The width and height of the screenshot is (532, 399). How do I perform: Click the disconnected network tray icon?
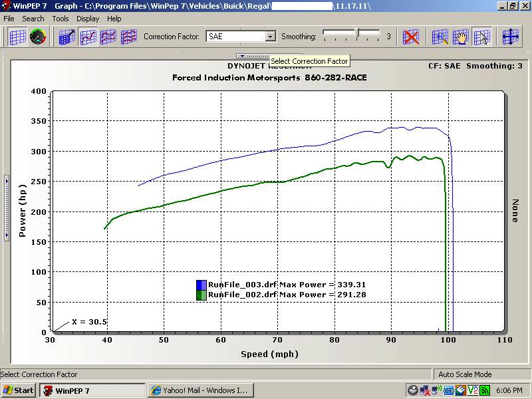425,390
